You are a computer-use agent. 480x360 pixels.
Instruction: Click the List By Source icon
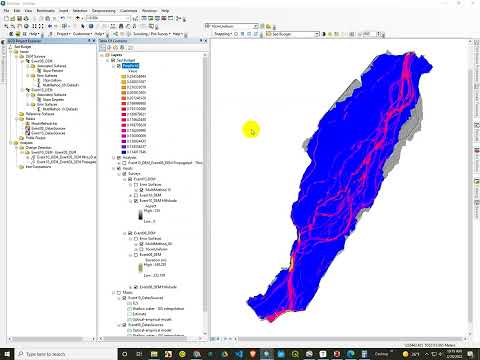point(109,48)
